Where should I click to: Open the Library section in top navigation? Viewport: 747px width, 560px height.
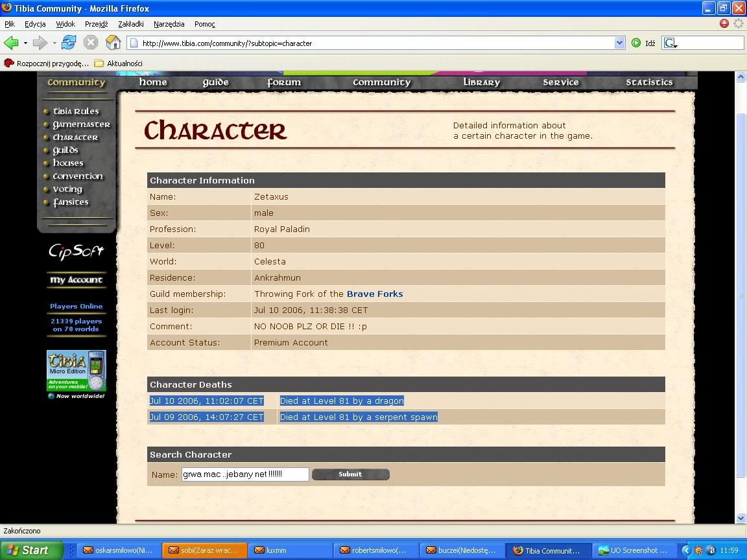[482, 82]
